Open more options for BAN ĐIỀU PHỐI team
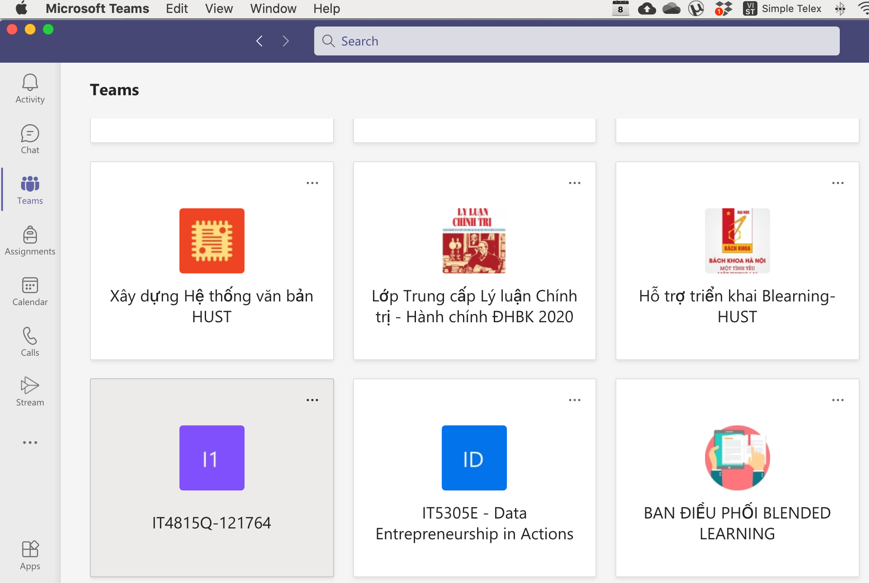This screenshot has width=869, height=583. coord(837,400)
